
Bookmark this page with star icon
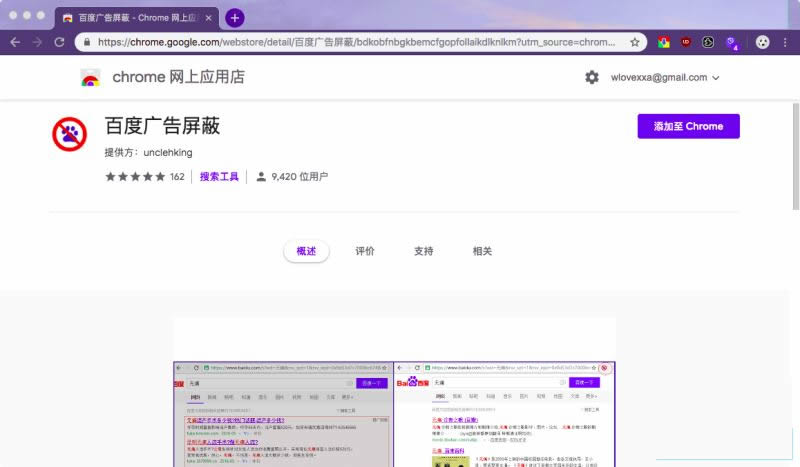pos(635,42)
